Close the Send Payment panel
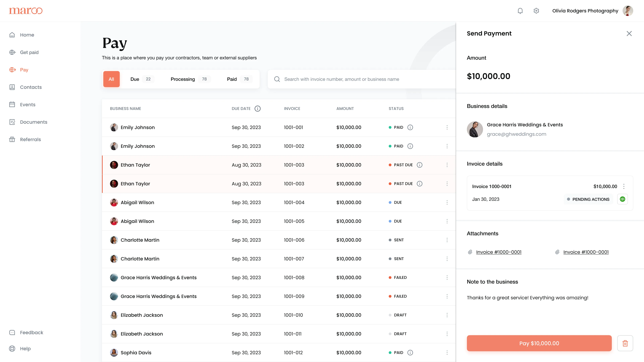 tap(629, 34)
